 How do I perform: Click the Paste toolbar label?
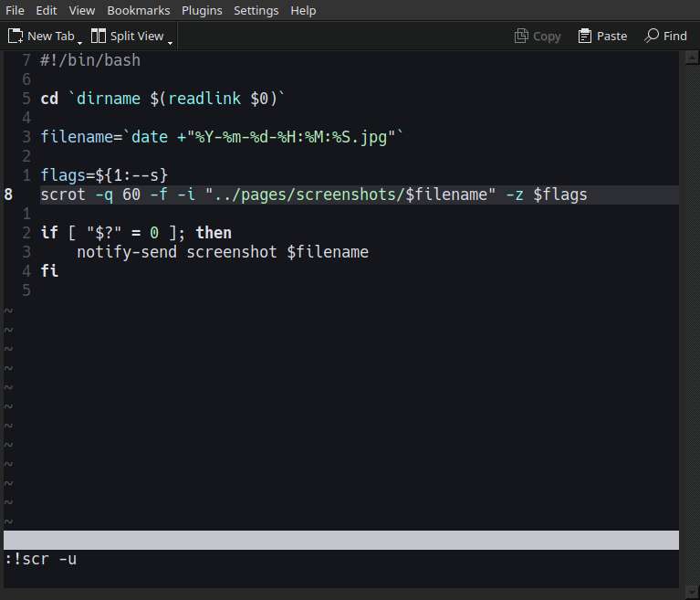[611, 36]
